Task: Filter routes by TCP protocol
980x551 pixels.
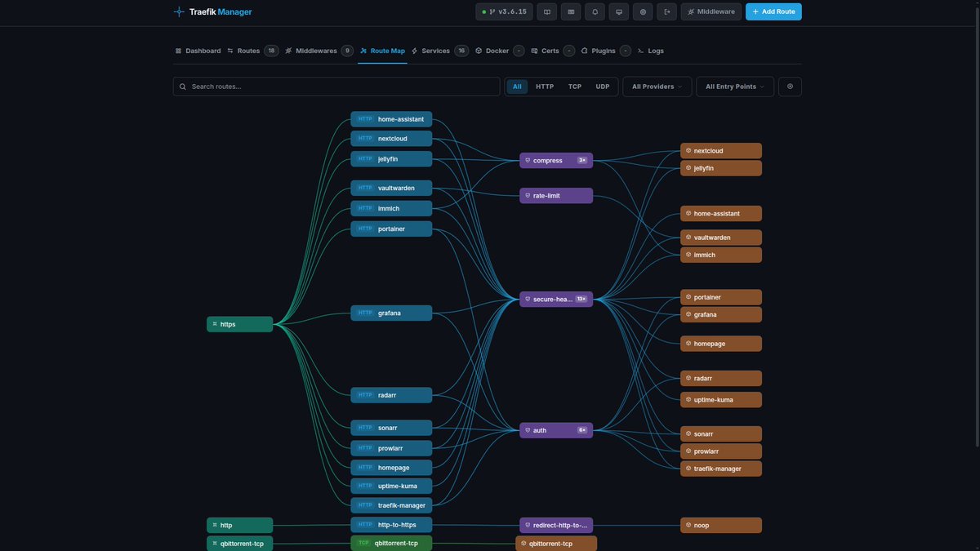Action: click(x=575, y=87)
